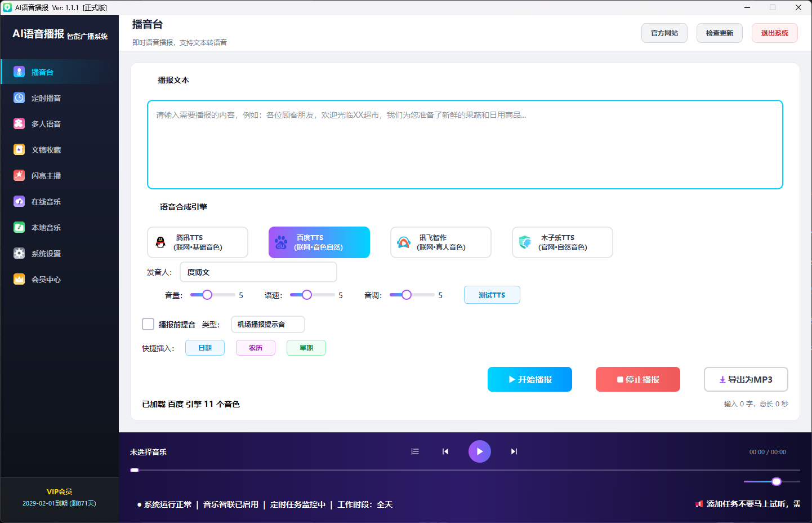Insert date with the 日期 button
The height and width of the screenshot is (523, 812).
205,348
